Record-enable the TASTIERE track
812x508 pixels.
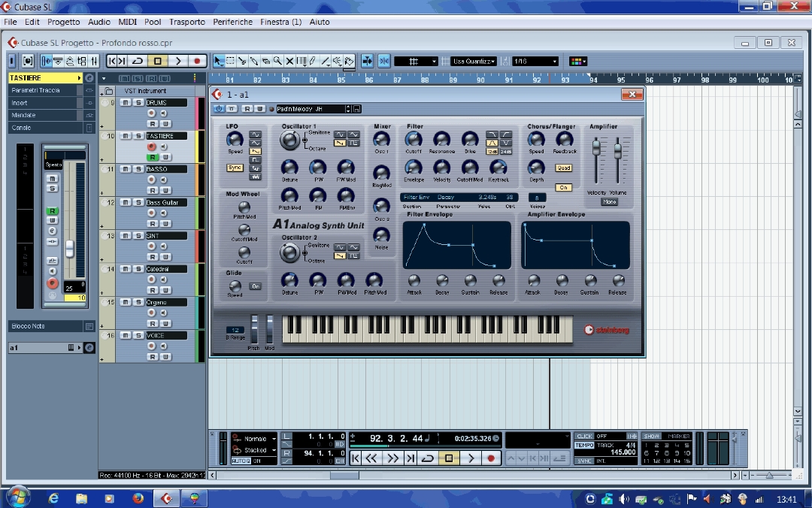[152, 147]
